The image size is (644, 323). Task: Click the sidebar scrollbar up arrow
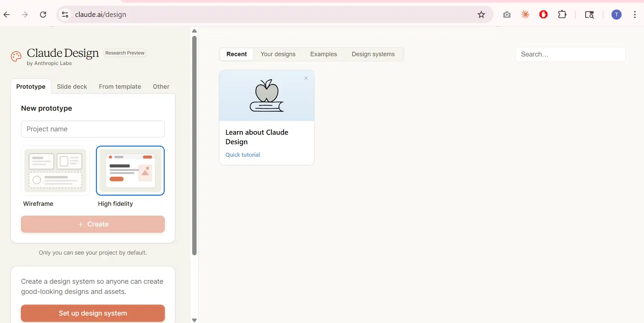[x=194, y=31]
